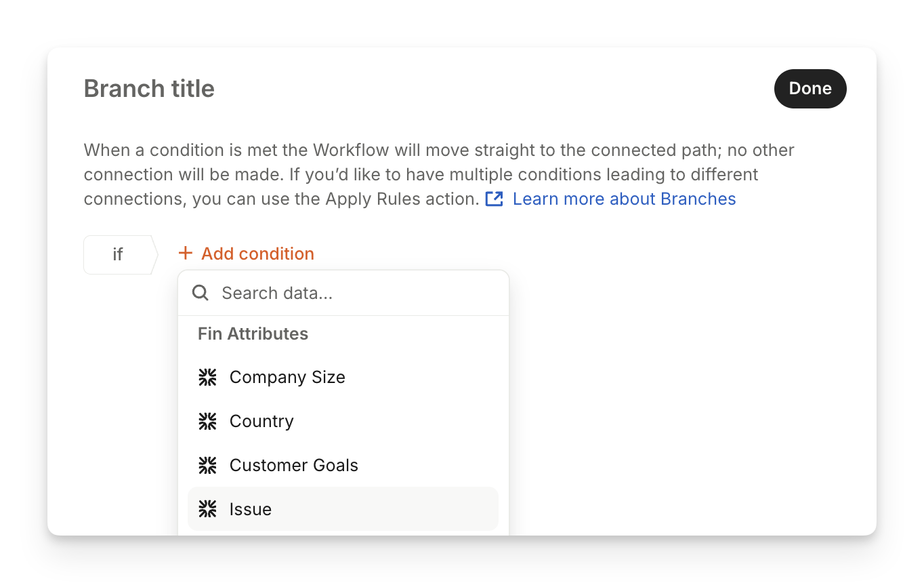The image size is (924, 583).
Task: Click the Add condition text
Action: [x=257, y=254]
